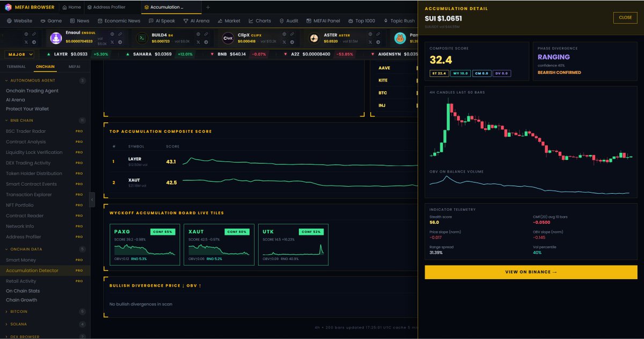
Task: Collapse the Onchain Data group
Action: click(45, 249)
